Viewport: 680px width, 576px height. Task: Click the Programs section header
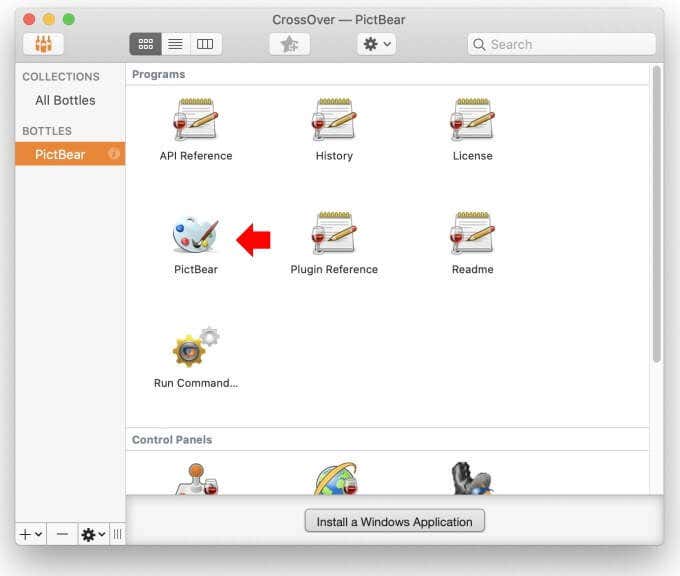[x=159, y=75]
